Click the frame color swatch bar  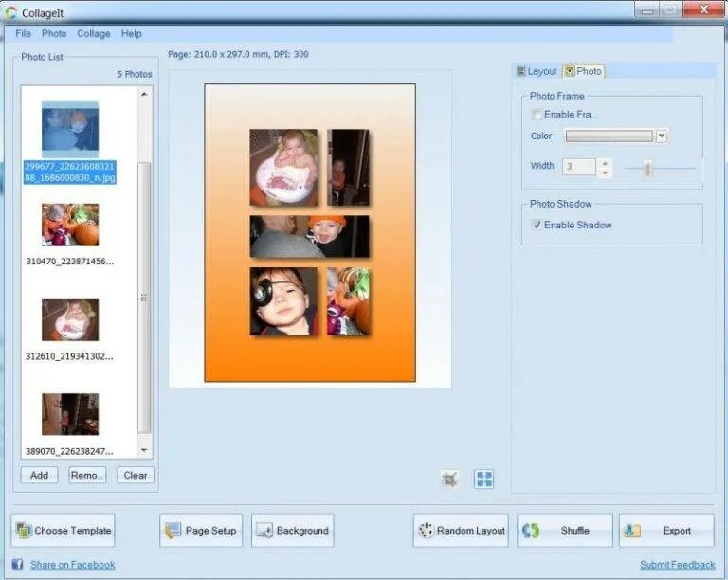pos(610,136)
